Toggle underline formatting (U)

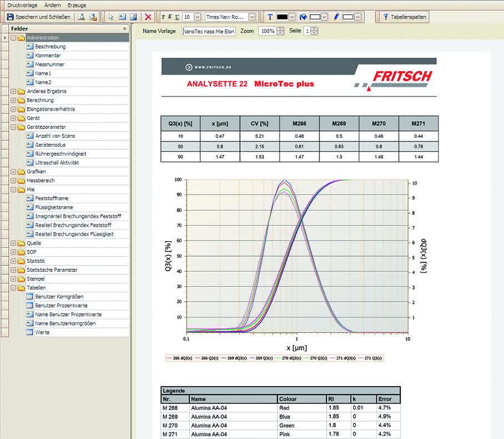177,17
